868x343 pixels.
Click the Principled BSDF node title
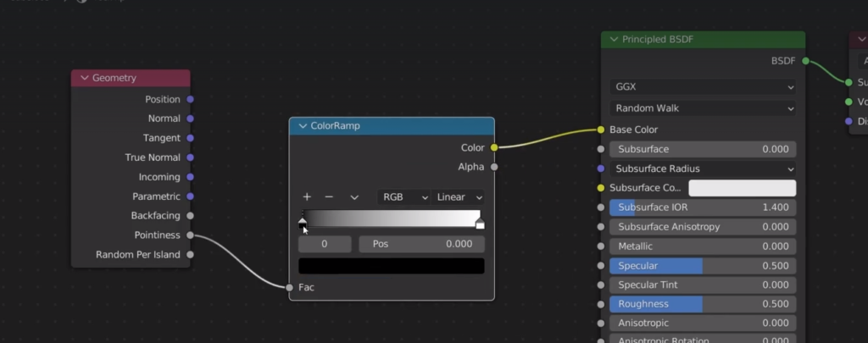tap(658, 39)
